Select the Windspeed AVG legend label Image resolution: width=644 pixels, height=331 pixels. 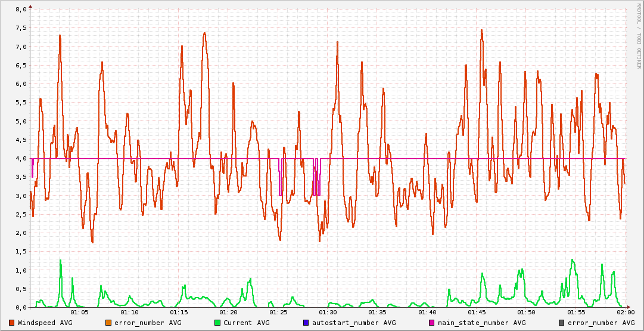click(x=45, y=323)
